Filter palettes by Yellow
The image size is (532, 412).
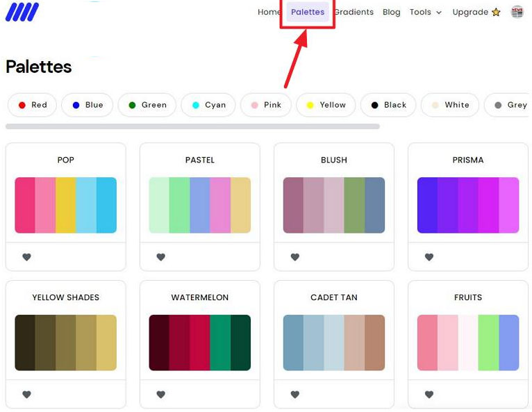(326, 105)
